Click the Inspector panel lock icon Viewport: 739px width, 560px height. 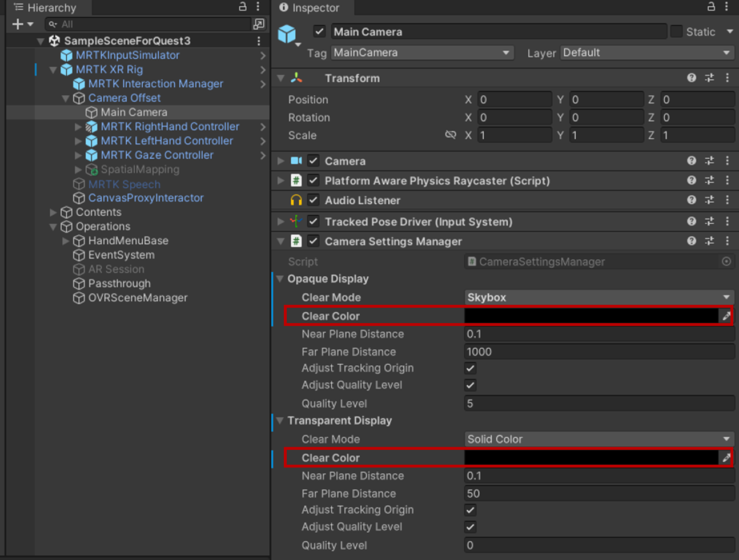(711, 7)
